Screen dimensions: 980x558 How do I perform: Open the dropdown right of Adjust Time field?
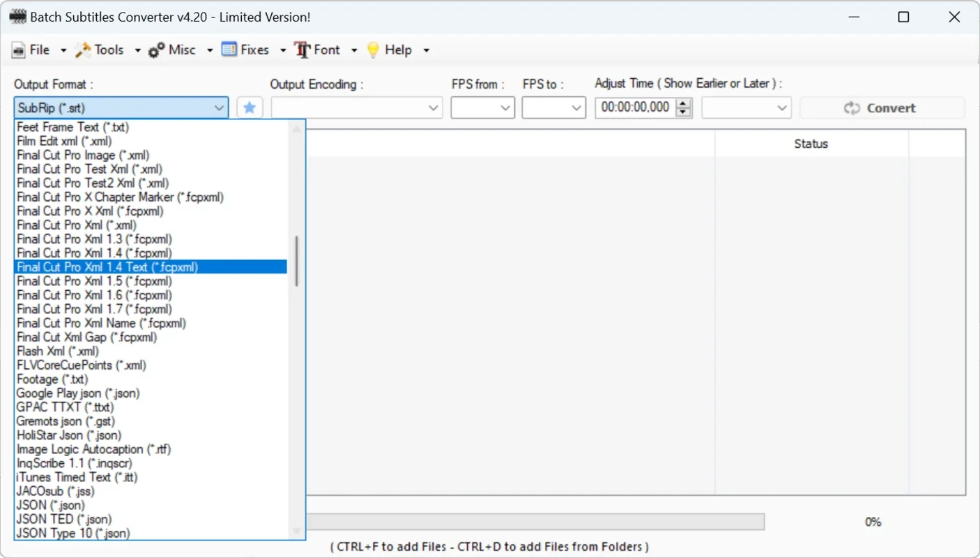747,108
